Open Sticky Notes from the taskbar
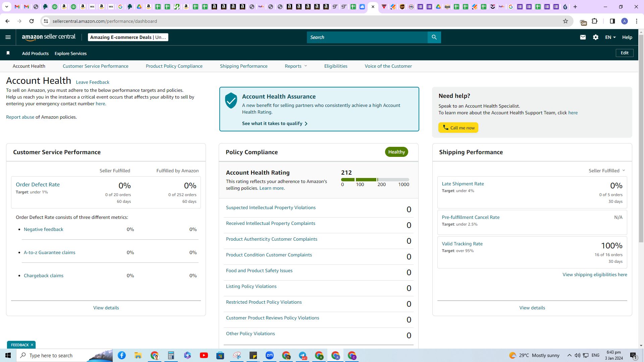The height and width of the screenshot is (362, 644). [253, 355]
